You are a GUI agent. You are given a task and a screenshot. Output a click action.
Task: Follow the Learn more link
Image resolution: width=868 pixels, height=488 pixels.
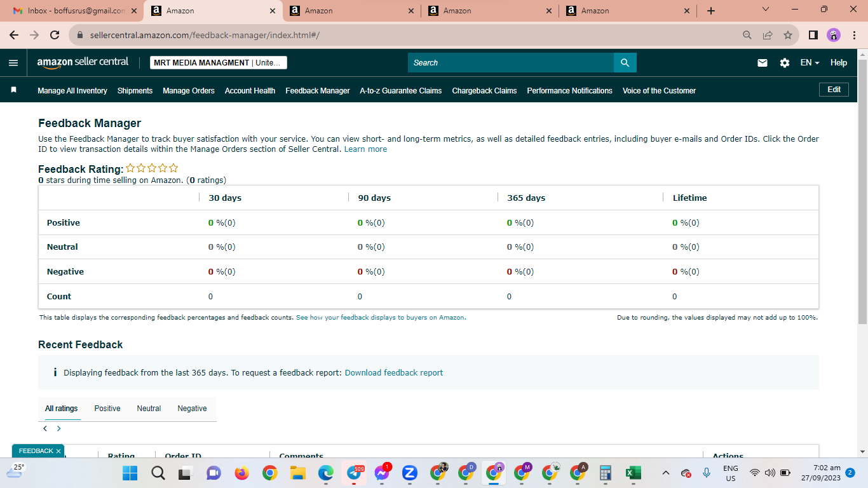coord(365,149)
